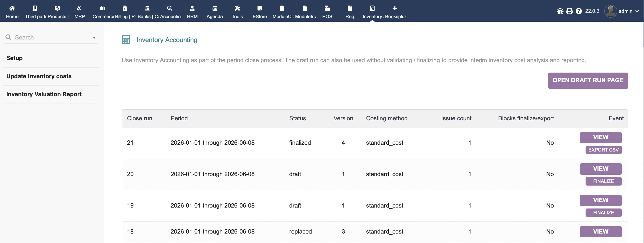Click period text of close run 19
Viewport: 644px width, 243px height.
[212, 206]
